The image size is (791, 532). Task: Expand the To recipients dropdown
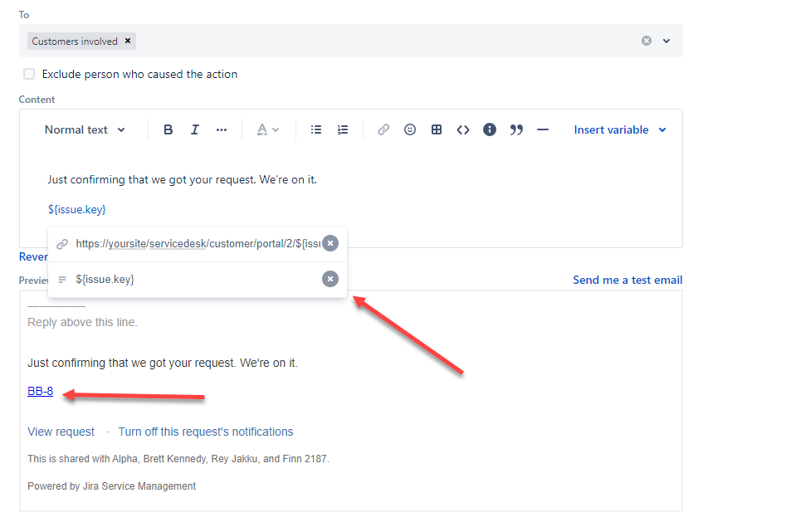[666, 41]
